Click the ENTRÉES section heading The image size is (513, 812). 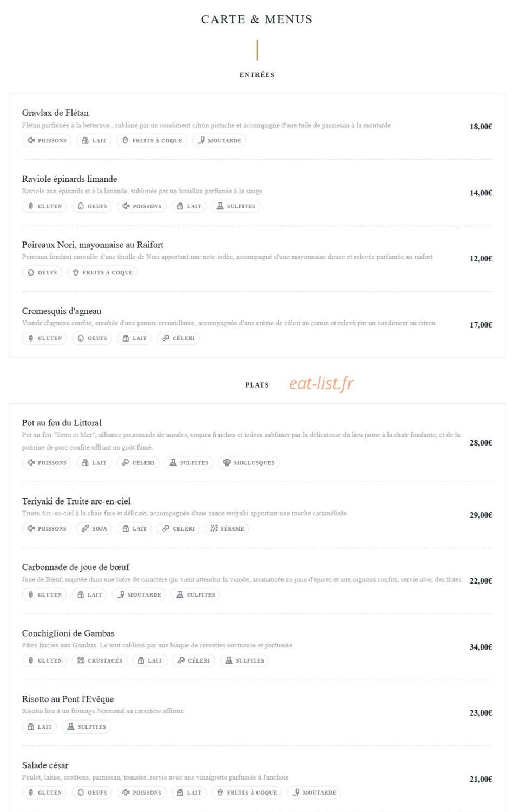click(257, 75)
